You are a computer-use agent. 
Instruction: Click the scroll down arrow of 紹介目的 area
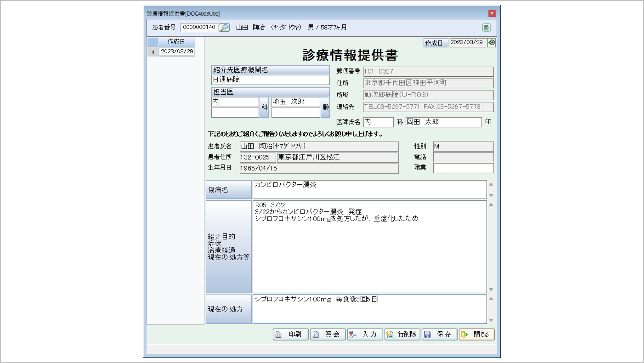pyautogui.click(x=491, y=289)
